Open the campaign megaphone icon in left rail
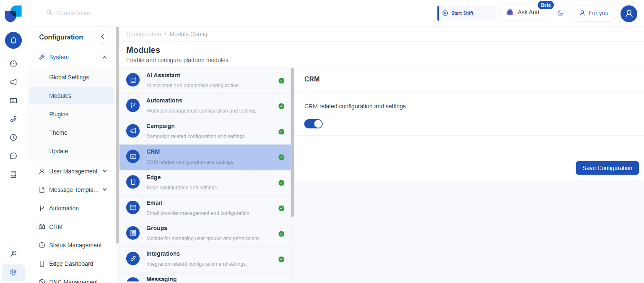Viewport: 644px width, 283px height. point(13,82)
